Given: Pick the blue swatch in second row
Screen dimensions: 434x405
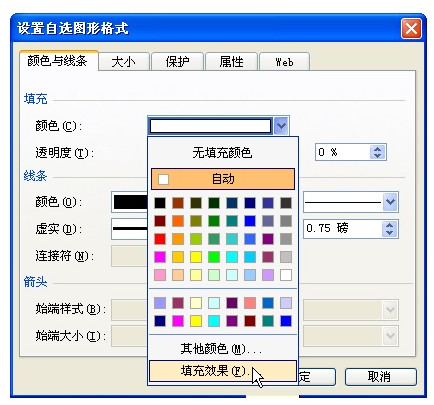Looking at the screenshot, I should [x=250, y=221].
